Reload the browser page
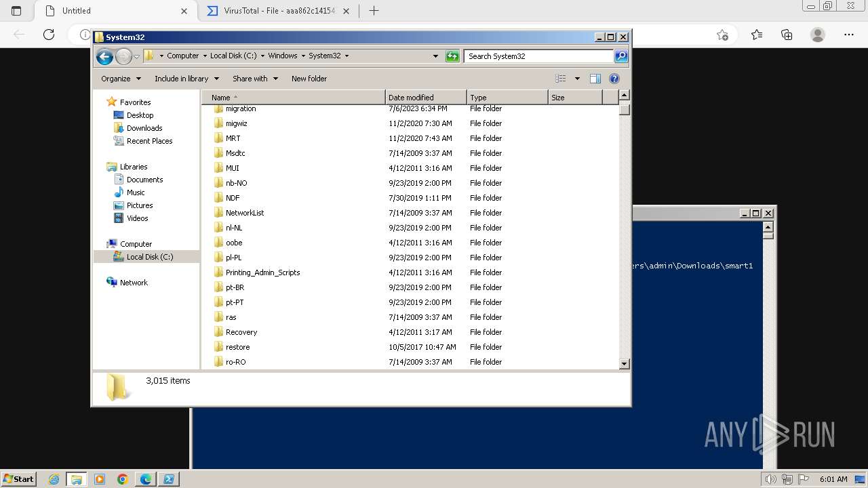The height and width of the screenshot is (488, 868). click(48, 35)
